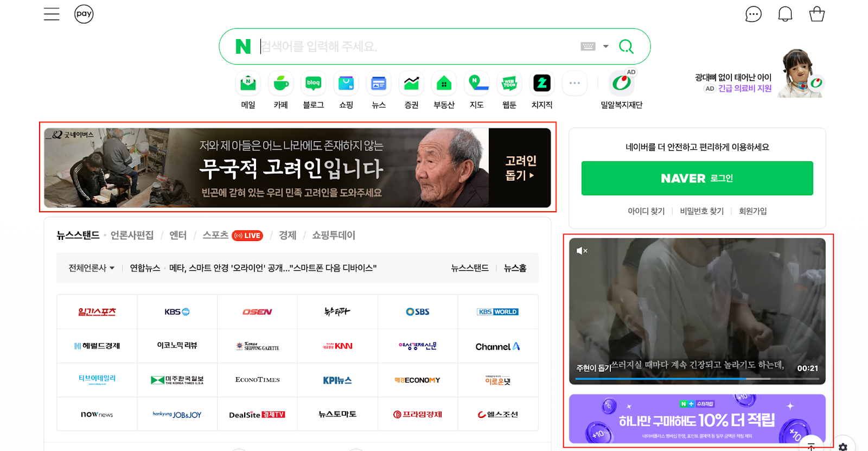The width and height of the screenshot is (868, 451).
Task: Click the 연합뉴스 source label
Action: [145, 268]
